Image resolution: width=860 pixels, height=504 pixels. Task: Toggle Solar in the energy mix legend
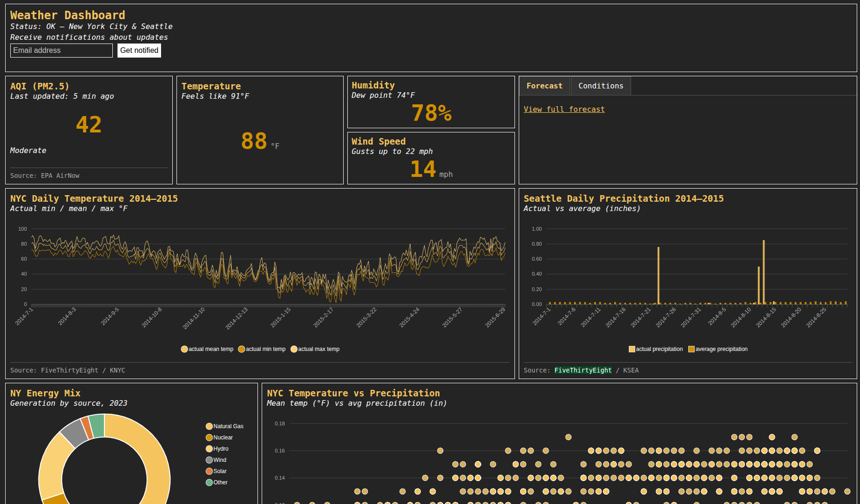216,471
